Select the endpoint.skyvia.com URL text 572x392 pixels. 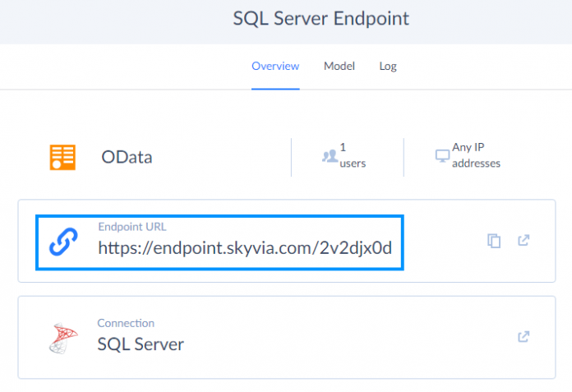(251, 247)
